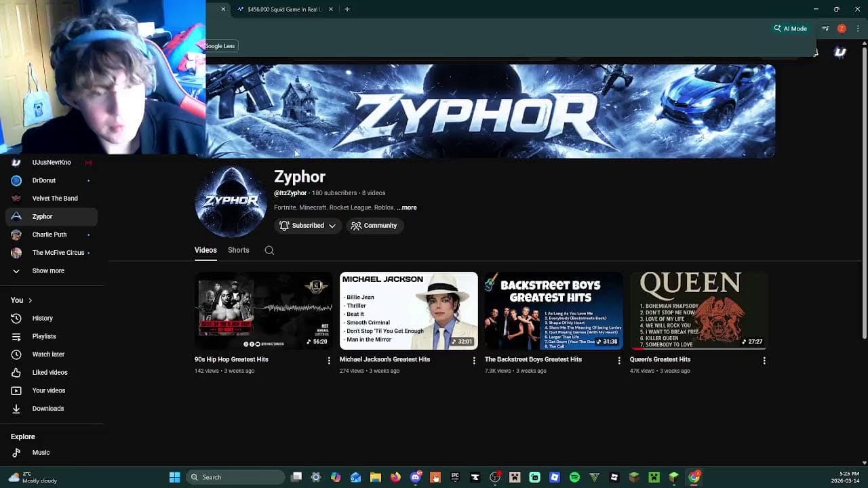Switch to the Videos tab
Screen dimensions: 868x488
[x=205, y=250]
